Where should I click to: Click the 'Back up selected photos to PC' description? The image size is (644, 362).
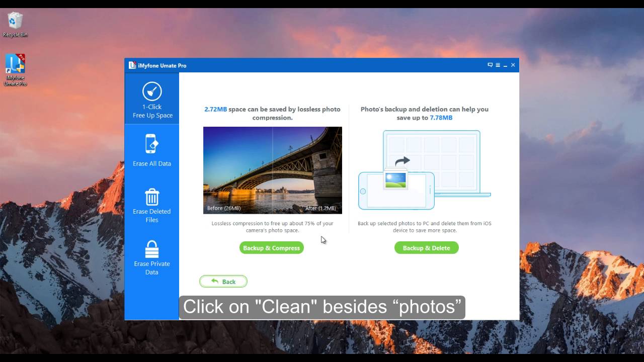[x=425, y=227]
